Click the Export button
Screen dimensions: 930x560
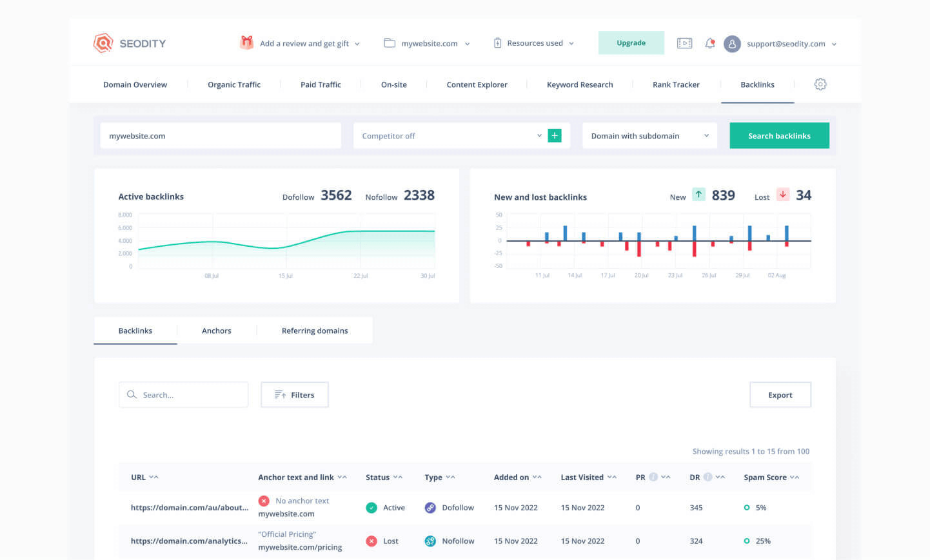pos(780,395)
